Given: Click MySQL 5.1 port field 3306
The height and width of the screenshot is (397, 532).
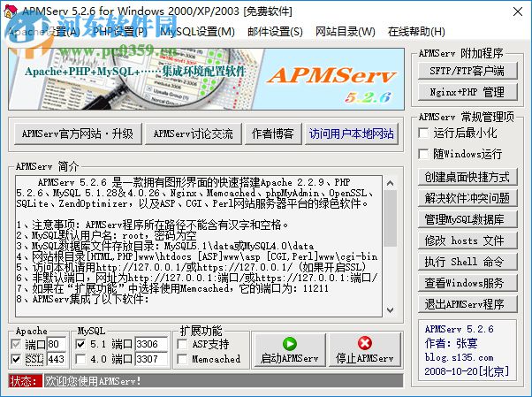Looking at the screenshot, I should (151, 344).
